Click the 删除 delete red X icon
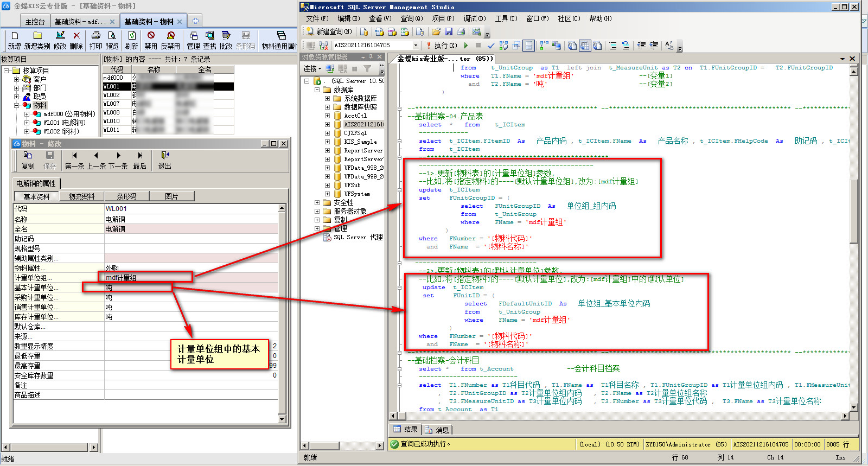868x466 pixels. click(76, 36)
